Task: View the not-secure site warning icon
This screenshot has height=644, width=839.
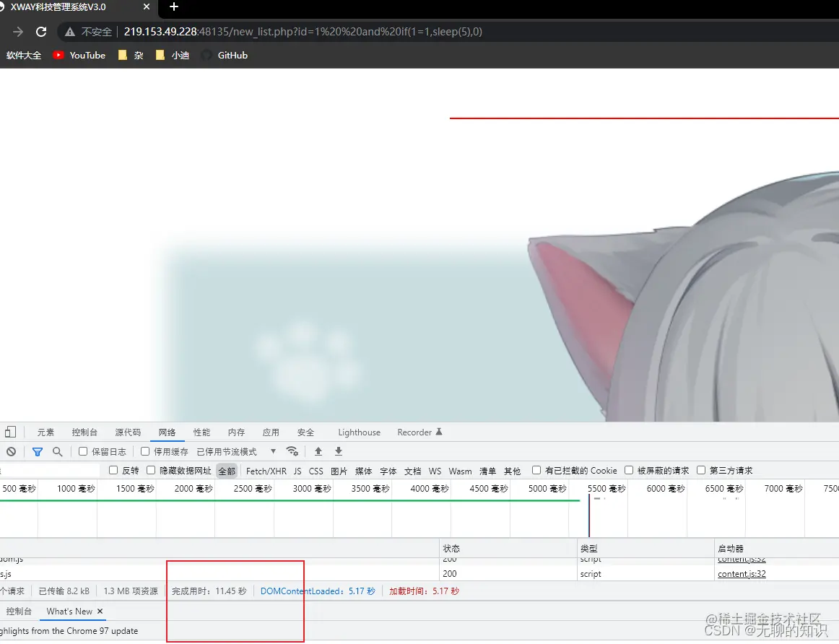Action: pyautogui.click(x=69, y=32)
